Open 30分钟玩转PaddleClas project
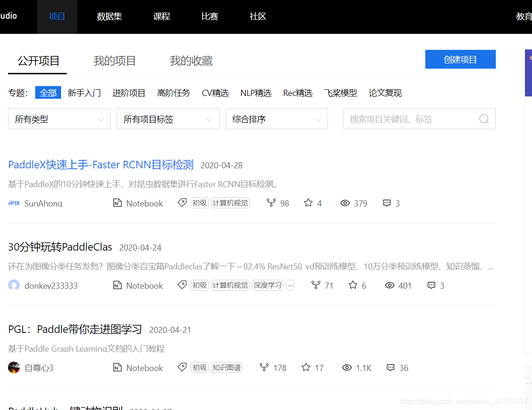 [x=60, y=247]
